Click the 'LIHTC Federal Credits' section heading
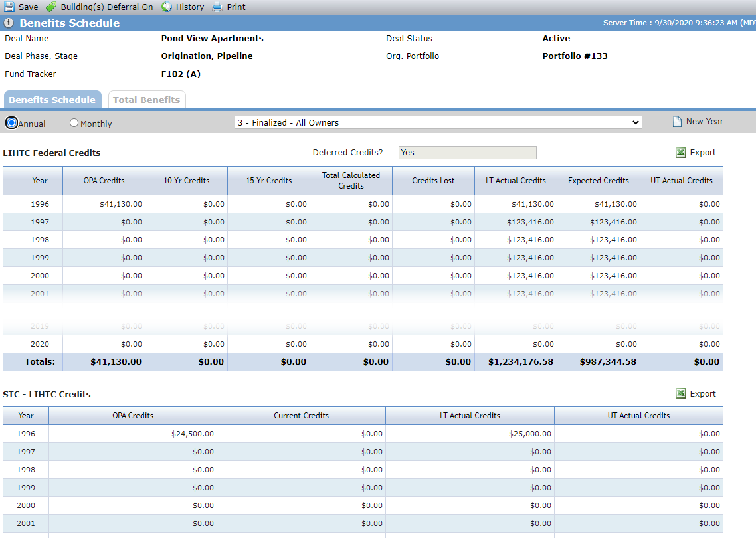This screenshot has width=756, height=538. [x=52, y=153]
